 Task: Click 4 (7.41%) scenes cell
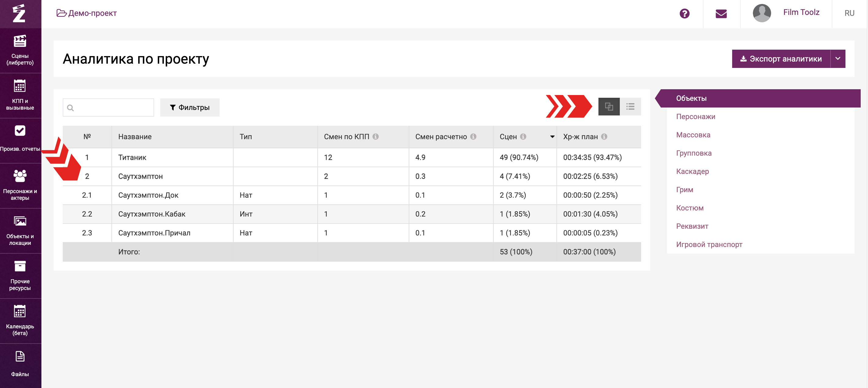(x=515, y=176)
